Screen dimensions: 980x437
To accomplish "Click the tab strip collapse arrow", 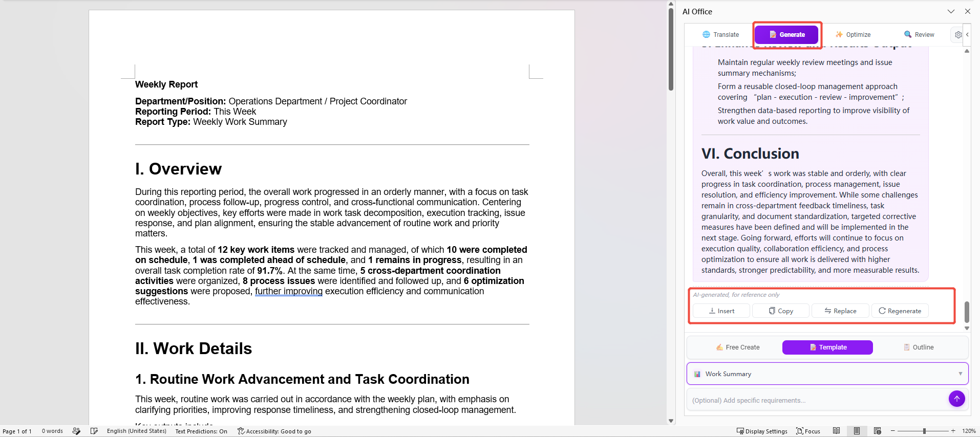I will click(x=967, y=35).
